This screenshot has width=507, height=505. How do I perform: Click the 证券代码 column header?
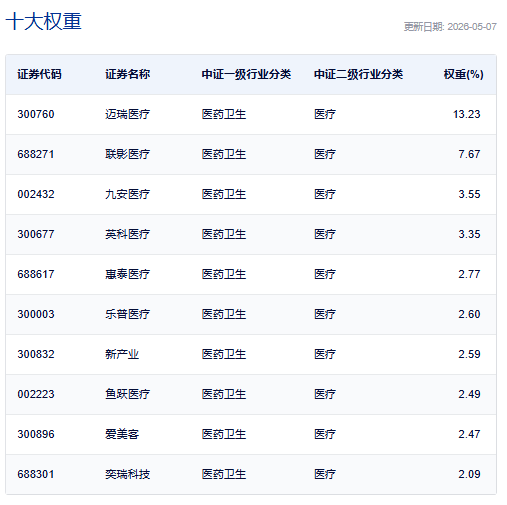pyautogui.click(x=39, y=74)
